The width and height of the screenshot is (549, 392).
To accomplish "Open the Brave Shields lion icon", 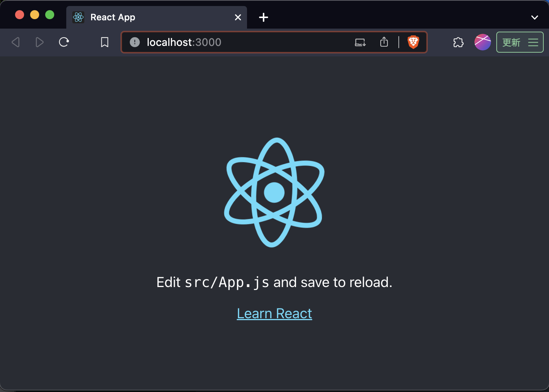I will [413, 42].
